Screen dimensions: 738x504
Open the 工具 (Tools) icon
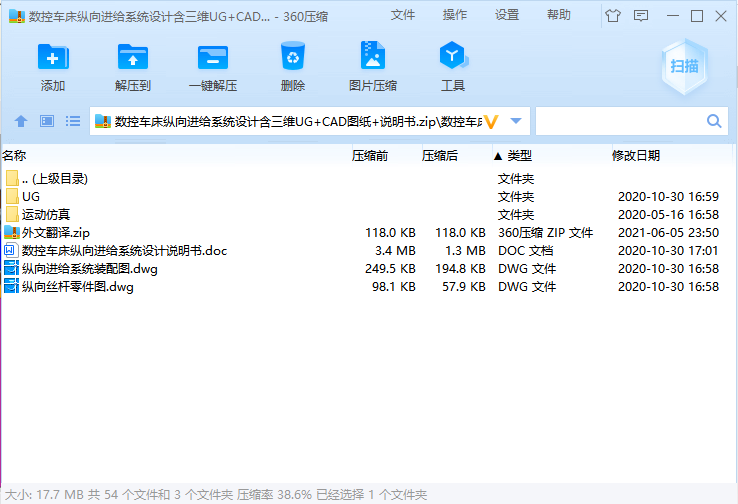click(x=453, y=56)
